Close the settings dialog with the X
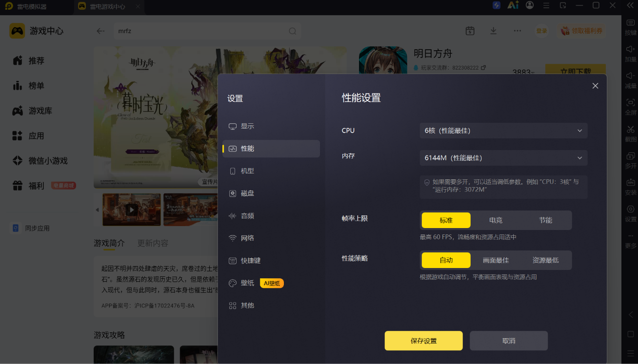 click(595, 86)
